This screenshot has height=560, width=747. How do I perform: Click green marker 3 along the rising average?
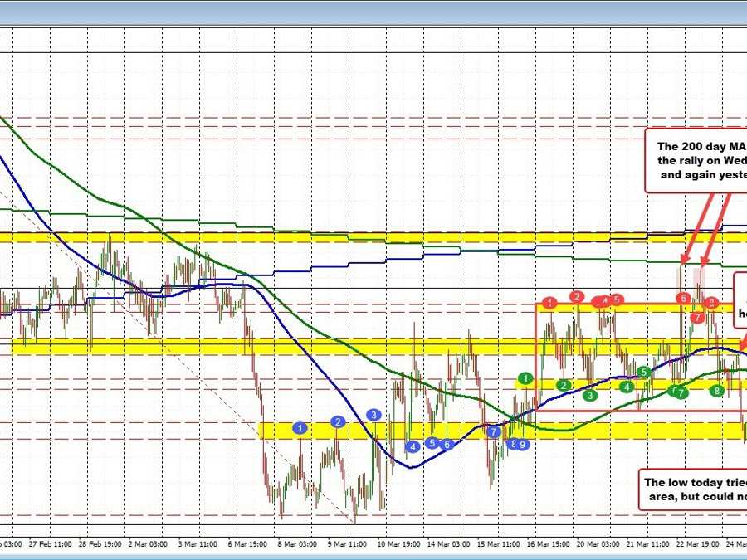pyautogui.click(x=589, y=396)
